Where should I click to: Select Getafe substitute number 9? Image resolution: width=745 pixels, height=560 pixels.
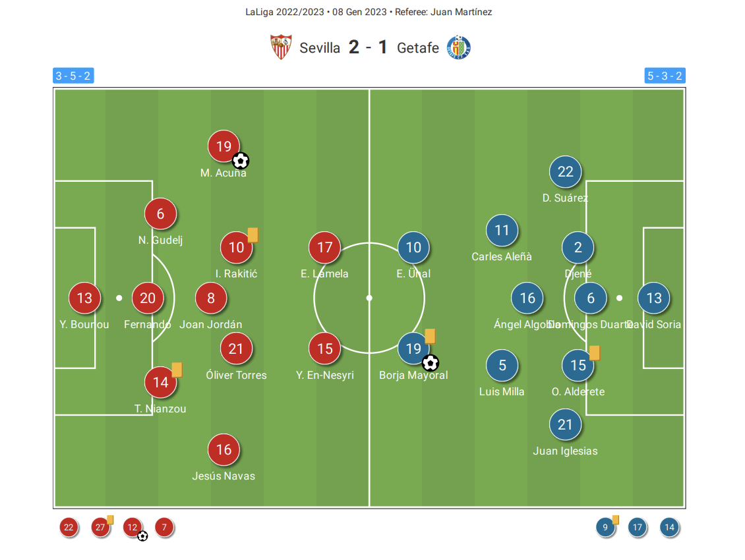coord(605,527)
